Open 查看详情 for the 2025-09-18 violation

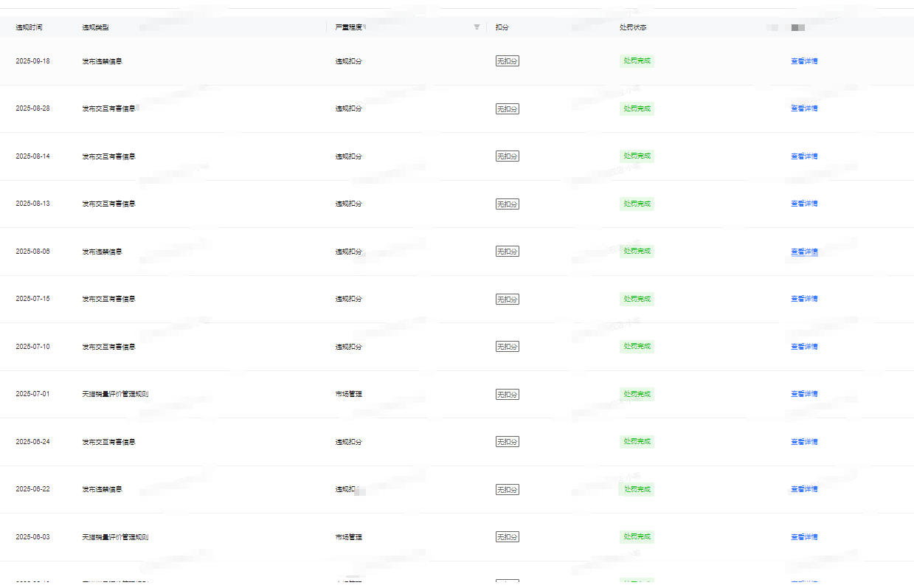pos(804,61)
